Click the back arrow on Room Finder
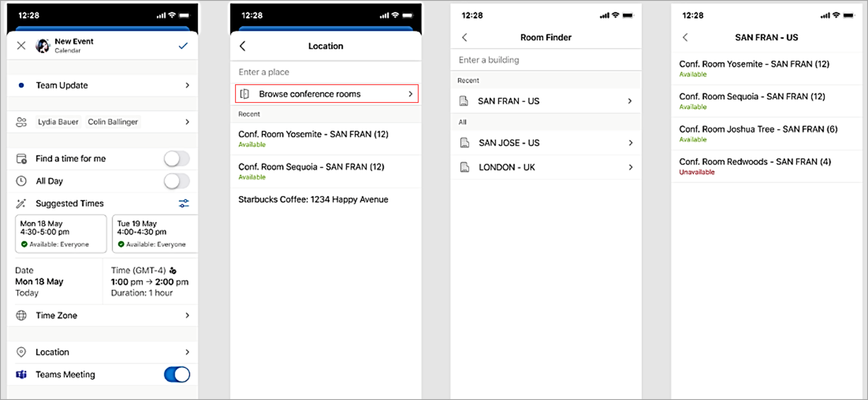Image resolution: width=868 pixels, height=400 pixels. tap(464, 37)
